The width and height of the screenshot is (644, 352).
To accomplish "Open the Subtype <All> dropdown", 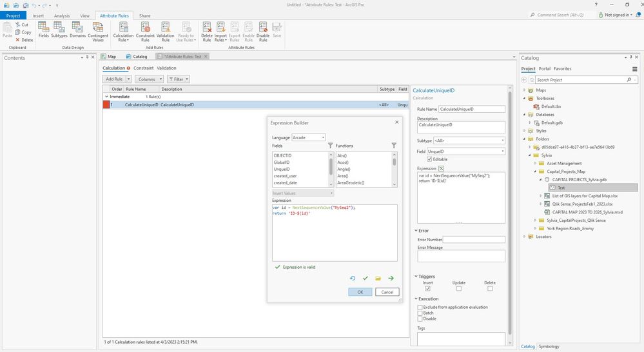I will [x=469, y=141].
